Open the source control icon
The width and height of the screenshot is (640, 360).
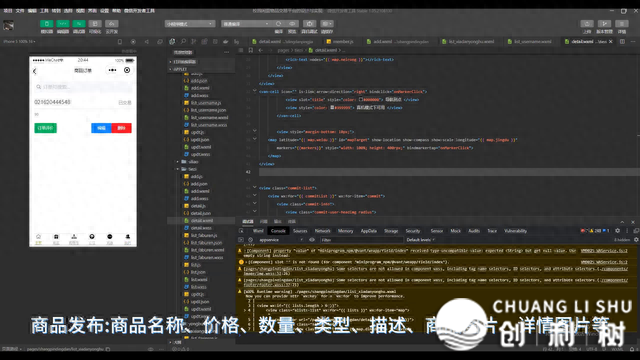pos(194,42)
